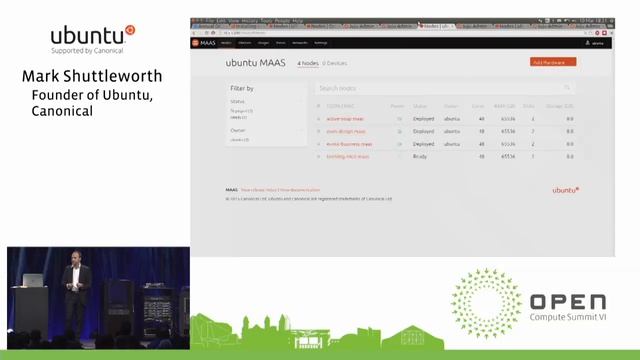
Task: Click the 'Ready' status text in the last row
Action: [x=420, y=156]
